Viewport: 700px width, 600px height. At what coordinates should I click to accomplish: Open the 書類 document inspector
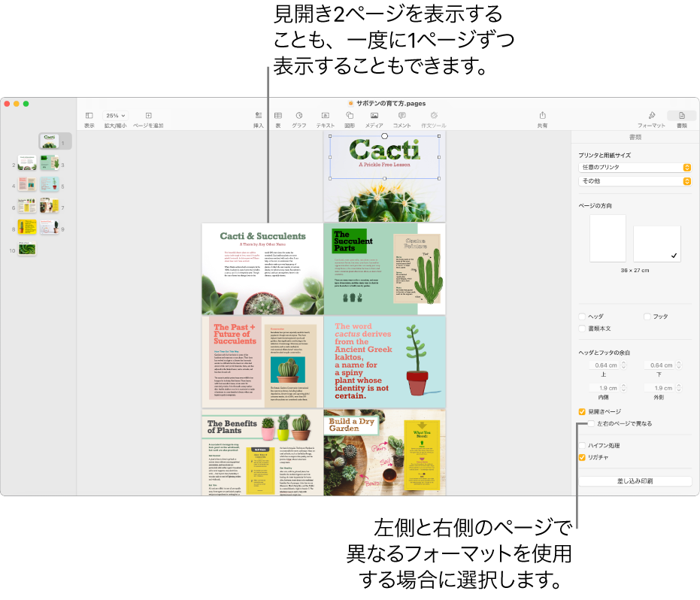pyautogui.click(x=682, y=116)
